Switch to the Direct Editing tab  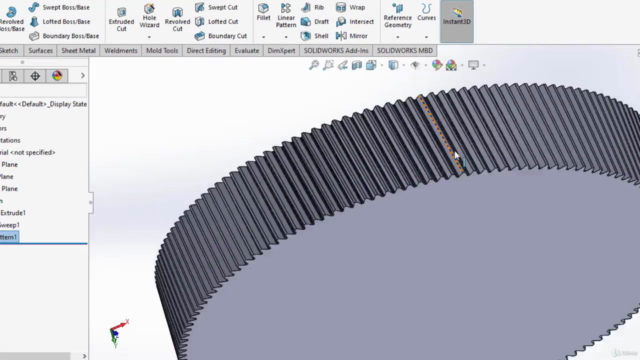206,51
